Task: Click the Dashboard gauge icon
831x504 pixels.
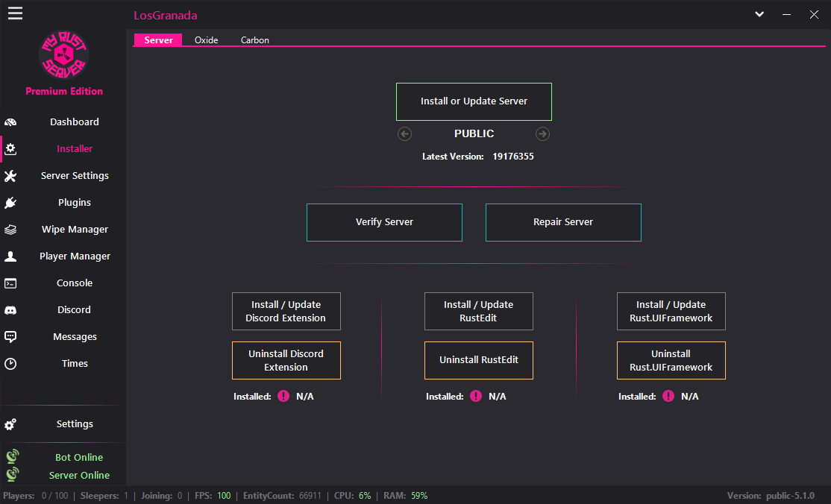Action: (x=10, y=122)
